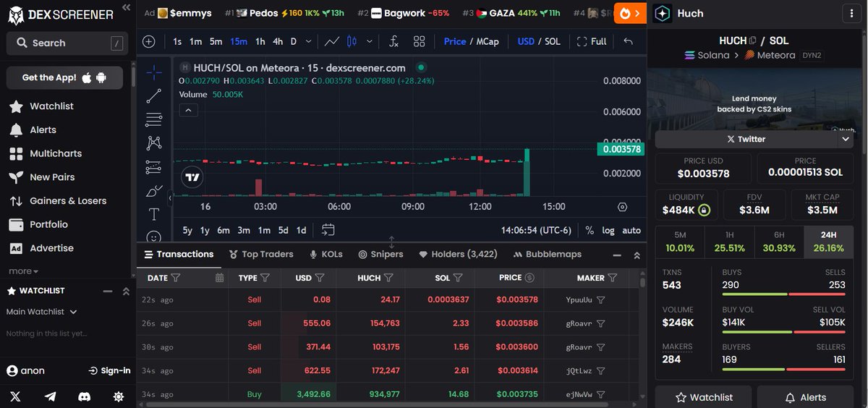Toggle Price chart mode
Screen dimensions: 868x408
pos(455,41)
